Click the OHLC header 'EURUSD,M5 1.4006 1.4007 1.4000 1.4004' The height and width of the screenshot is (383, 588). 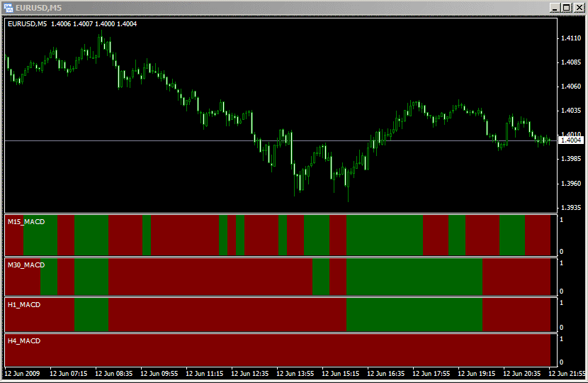click(72, 24)
